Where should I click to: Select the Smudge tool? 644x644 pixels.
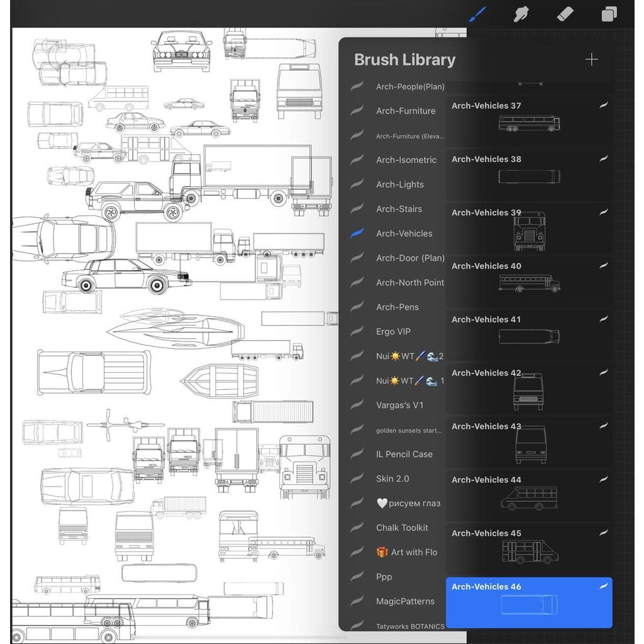coord(521,14)
